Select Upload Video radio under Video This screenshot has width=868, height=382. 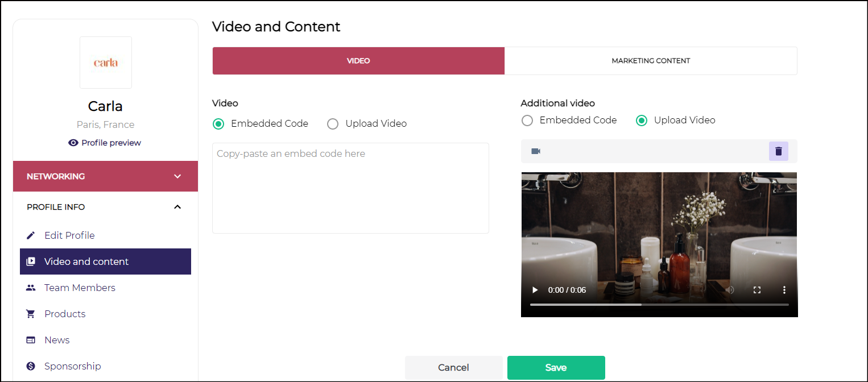pos(333,124)
